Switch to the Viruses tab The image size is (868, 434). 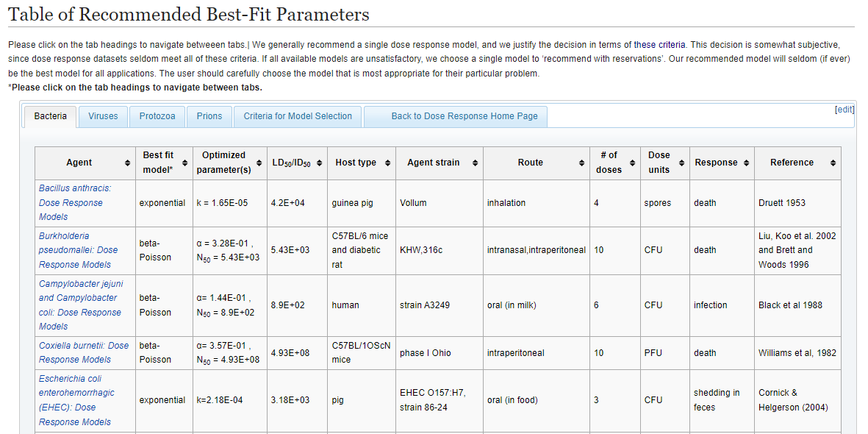coord(103,116)
